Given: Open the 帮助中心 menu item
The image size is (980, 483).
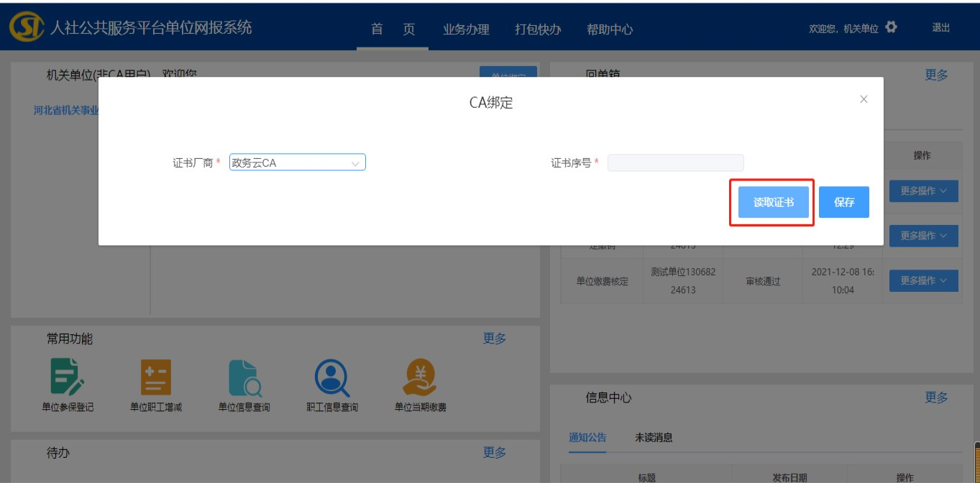Looking at the screenshot, I should coord(610,29).
